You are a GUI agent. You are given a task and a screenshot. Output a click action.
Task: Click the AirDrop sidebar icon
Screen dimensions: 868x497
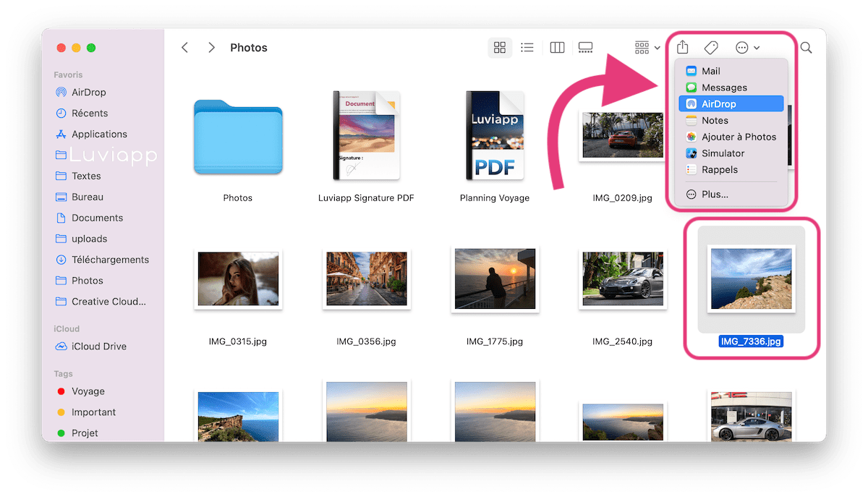[x=61, y=93]
